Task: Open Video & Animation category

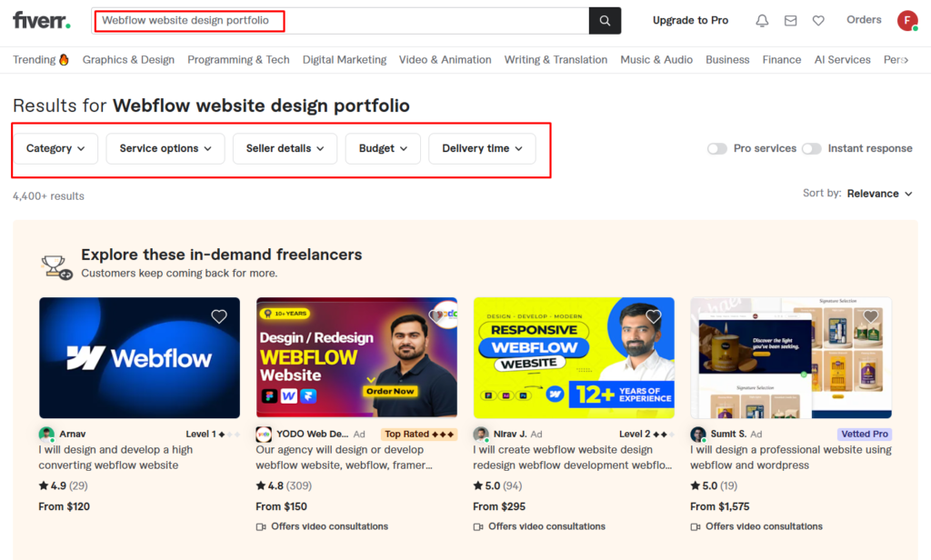Action: 445,59
